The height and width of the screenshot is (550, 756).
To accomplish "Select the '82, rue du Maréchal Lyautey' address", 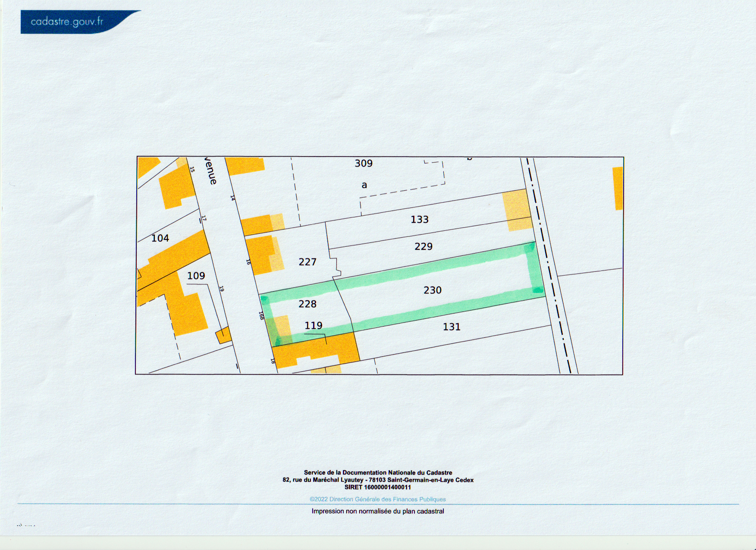I will [377, 480].
